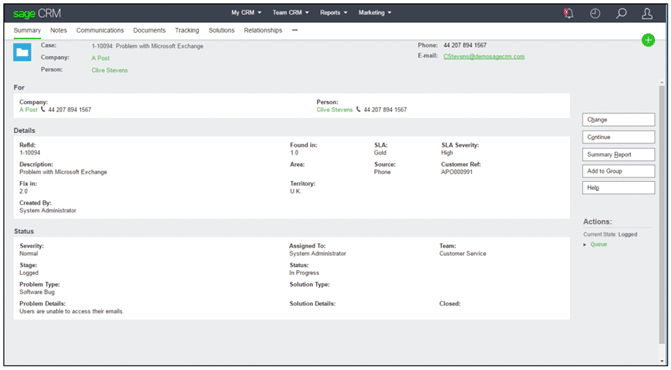Viewport: 671px width, 370px height.
Task: Click the blue case folder icon
Action: coord(22,53)
